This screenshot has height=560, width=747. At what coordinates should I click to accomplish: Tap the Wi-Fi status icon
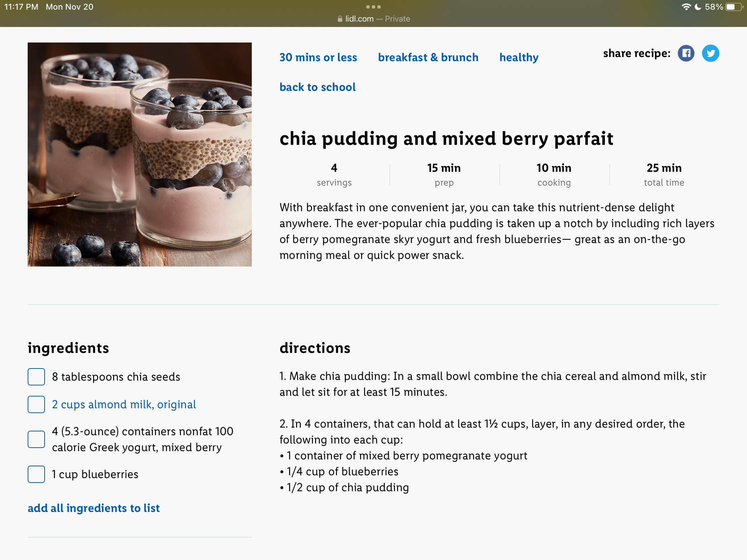tap(686, 7)
